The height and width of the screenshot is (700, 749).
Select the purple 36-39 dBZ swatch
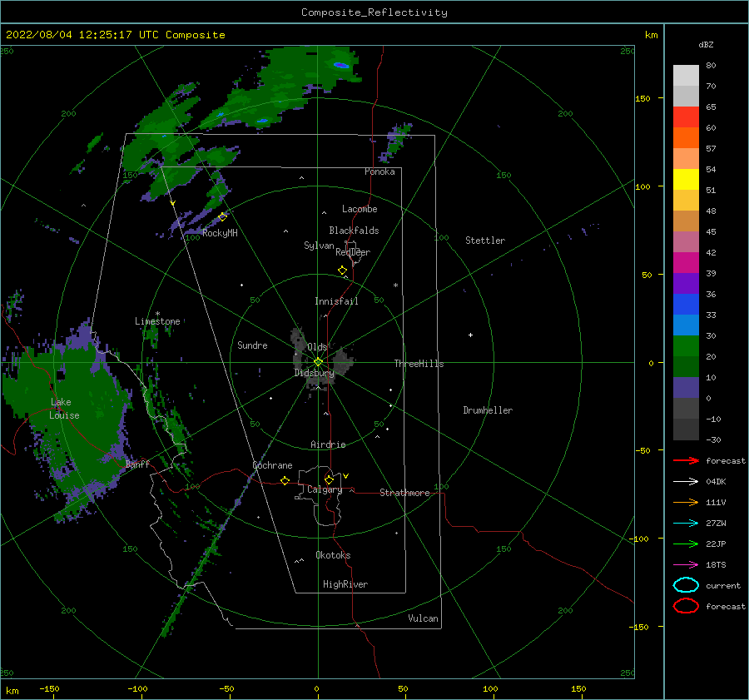click(686, 284)
